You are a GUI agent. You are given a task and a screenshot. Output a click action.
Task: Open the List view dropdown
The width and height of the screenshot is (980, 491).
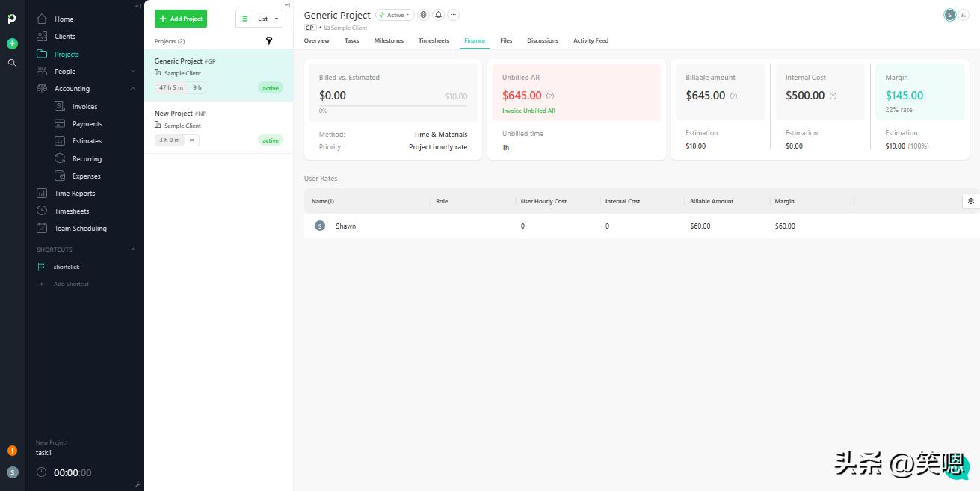point(268,19)
